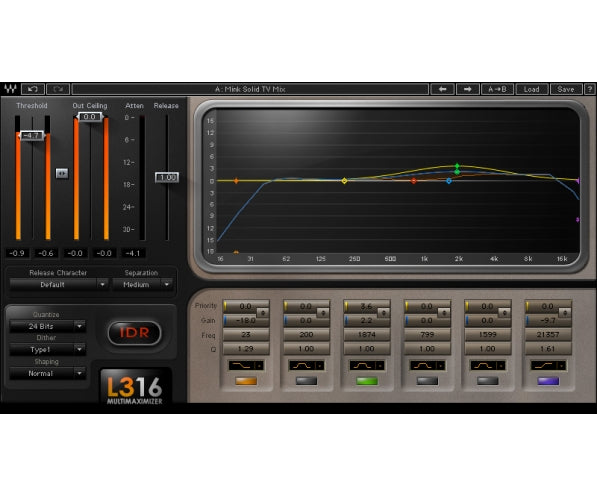Redo the last undone change
This screenshot has height=497, width=597.
[58, 89]
